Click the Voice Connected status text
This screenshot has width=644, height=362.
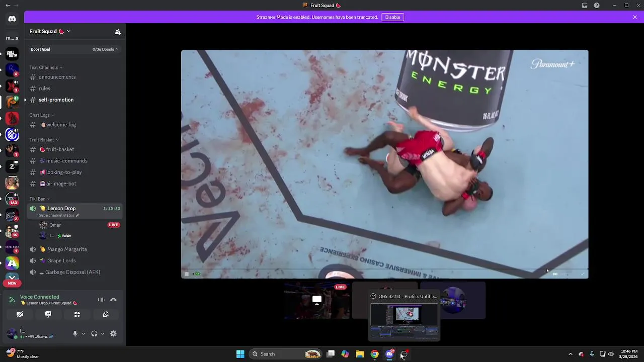[x=40, y=297]
